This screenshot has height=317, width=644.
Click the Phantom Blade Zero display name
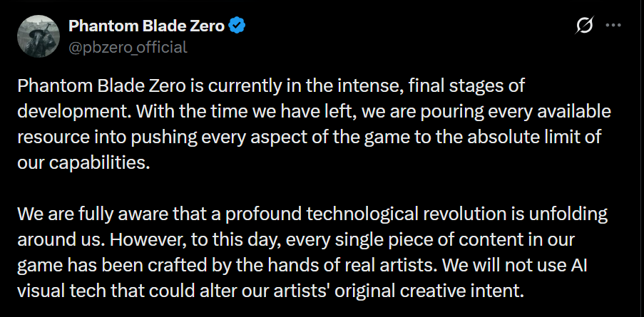pos(147,26)
